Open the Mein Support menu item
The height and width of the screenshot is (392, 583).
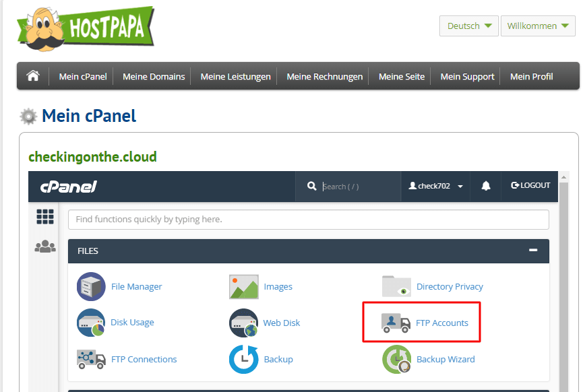tap(467, 77)
